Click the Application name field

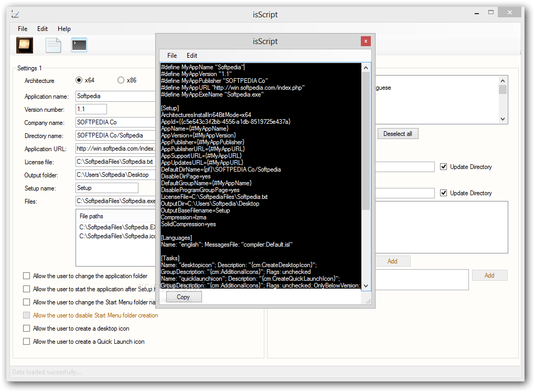116,96
